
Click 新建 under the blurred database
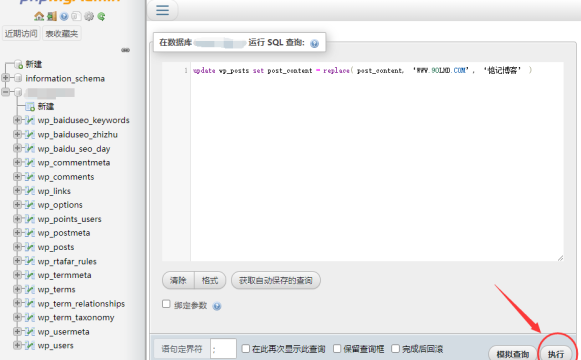click(x=46, y=107)
